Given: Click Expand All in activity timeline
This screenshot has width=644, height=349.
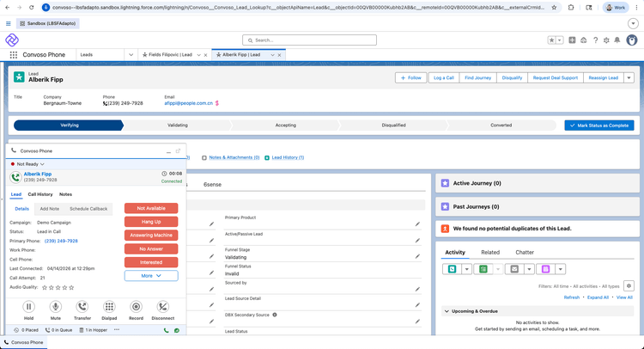Looking at the screenshot, I should (x=598, y=297).
